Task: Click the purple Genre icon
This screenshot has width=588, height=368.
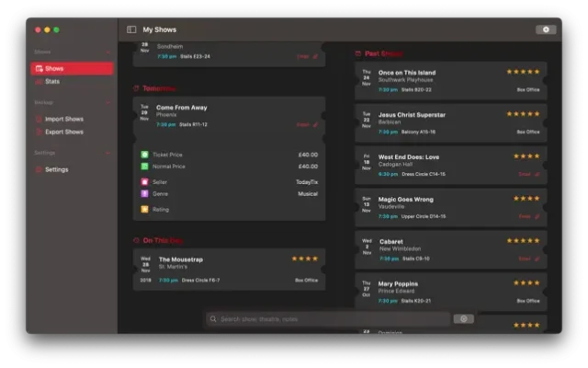Action: coord(144,194)
